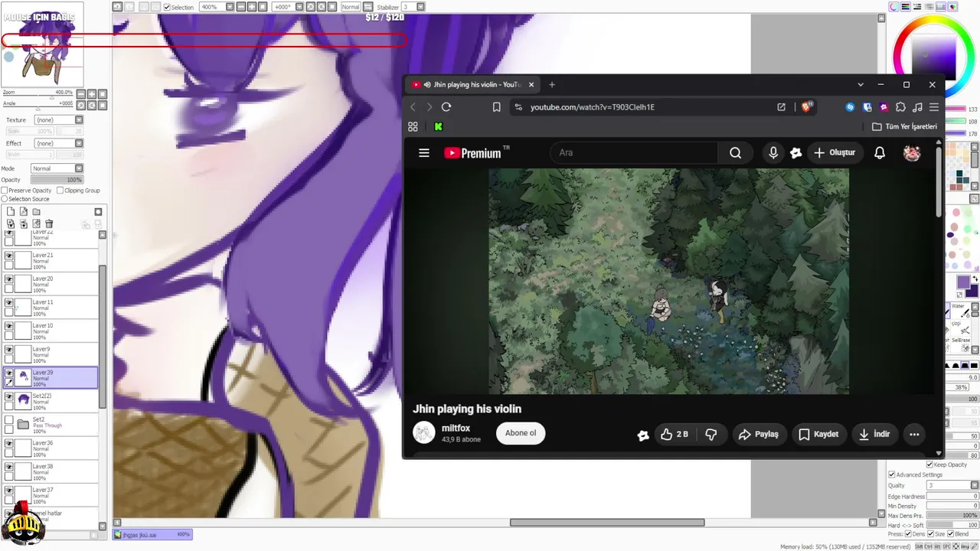The height and width of the screenshot is (551, 980).
Task: Click the Oluştur create button
Action: point(835,153)
